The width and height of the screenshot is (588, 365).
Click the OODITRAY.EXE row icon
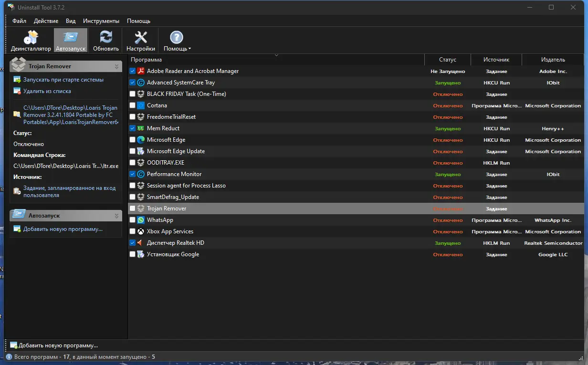[x=141, y=163]
